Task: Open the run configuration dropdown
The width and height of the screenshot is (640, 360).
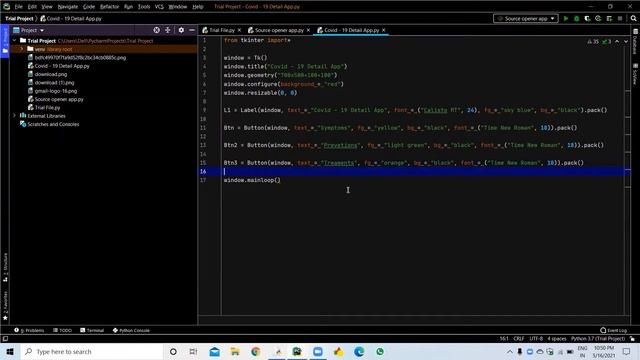Action: point(526,18)
